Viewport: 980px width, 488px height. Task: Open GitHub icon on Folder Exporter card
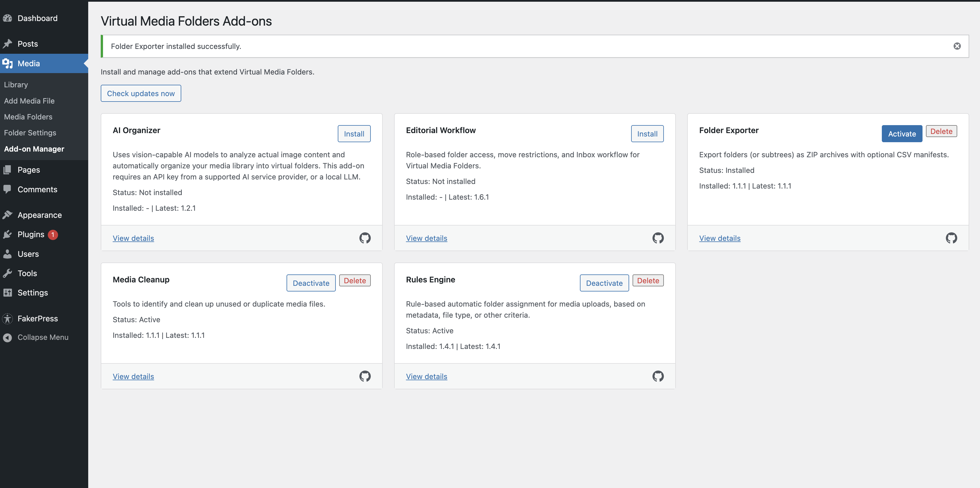pos(951,238)
